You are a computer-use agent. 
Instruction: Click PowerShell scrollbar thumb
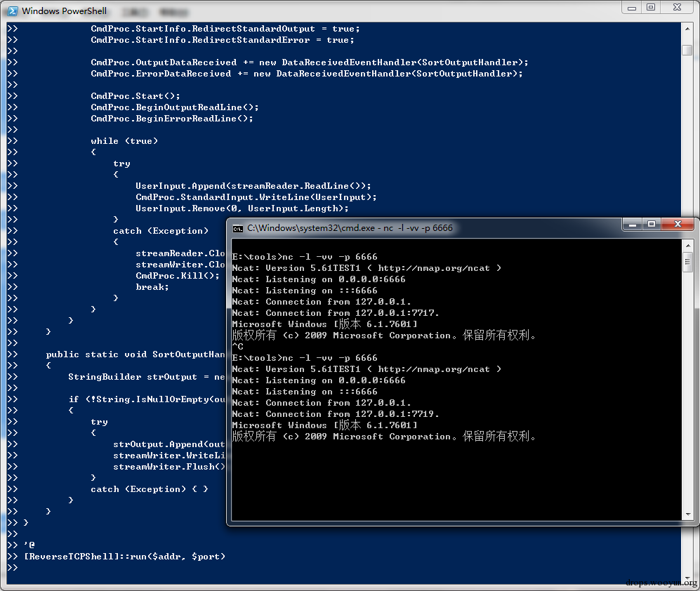(687, 50)
